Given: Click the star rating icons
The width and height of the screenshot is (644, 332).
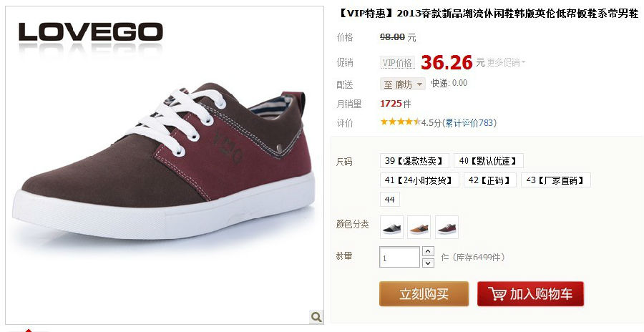Looking at the screenshot, I should [x=401, y=122].
